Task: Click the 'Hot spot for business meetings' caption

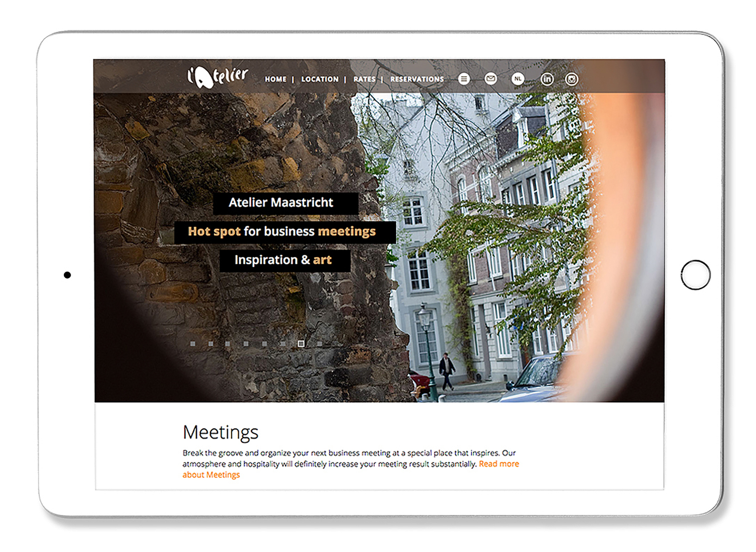Action: [x=282, y=232]
